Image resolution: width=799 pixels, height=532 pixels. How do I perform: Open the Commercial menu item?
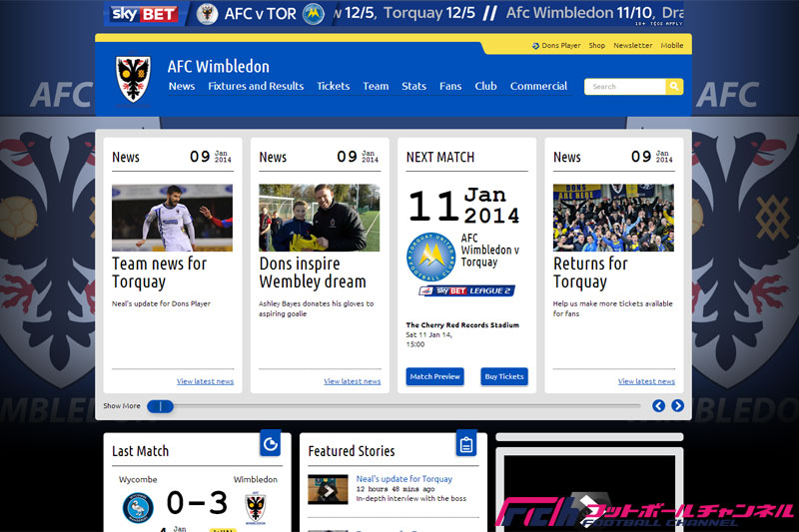538,87
